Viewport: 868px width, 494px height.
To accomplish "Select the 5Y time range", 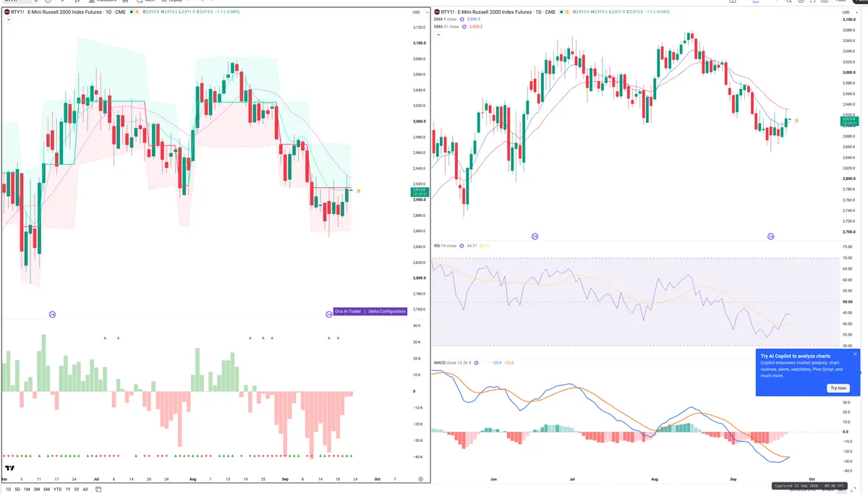I will 76,489.
